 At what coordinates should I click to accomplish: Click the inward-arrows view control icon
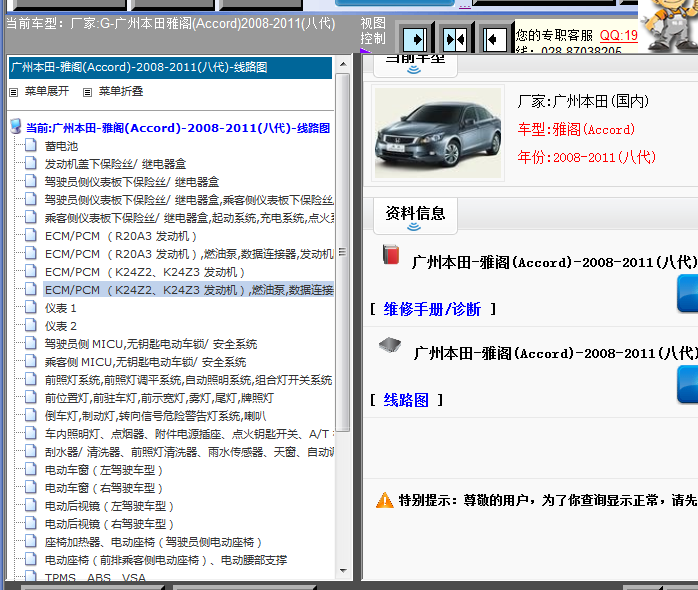tap(455, 39)
